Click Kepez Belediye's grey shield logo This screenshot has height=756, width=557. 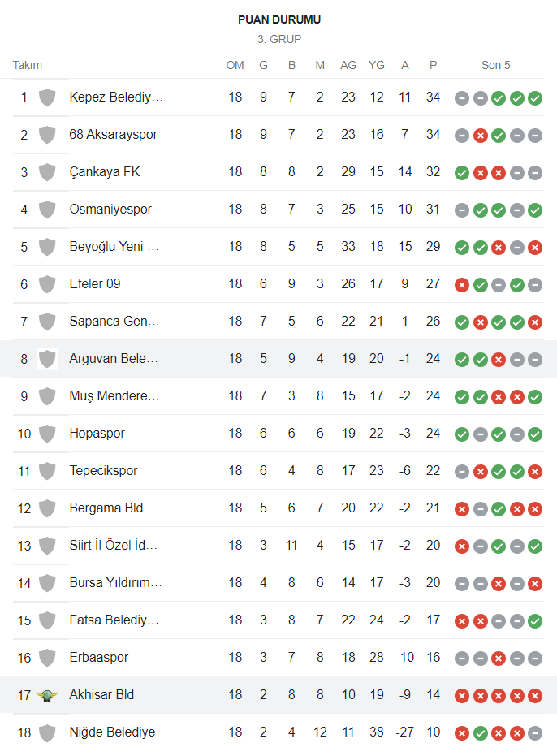47,97
